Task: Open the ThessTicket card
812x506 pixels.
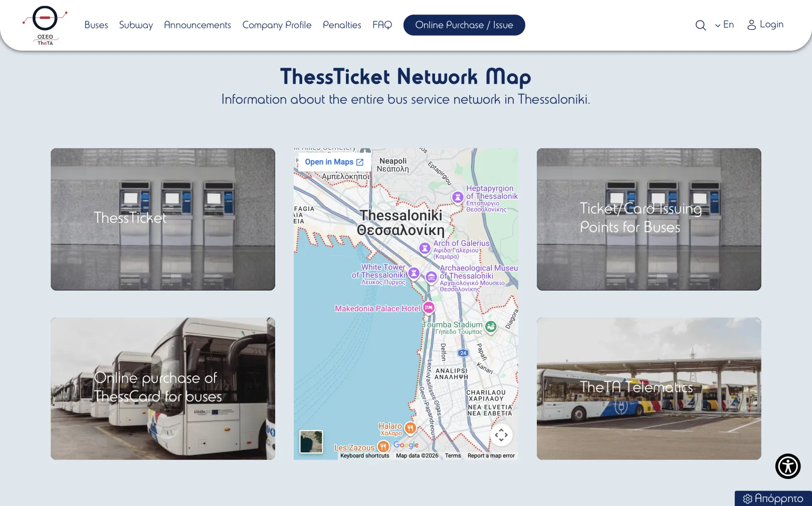Action: 163,219
